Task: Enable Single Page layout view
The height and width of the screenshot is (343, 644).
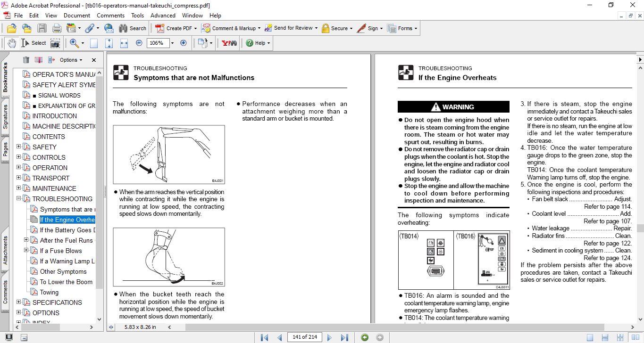Action: point(590,337)
